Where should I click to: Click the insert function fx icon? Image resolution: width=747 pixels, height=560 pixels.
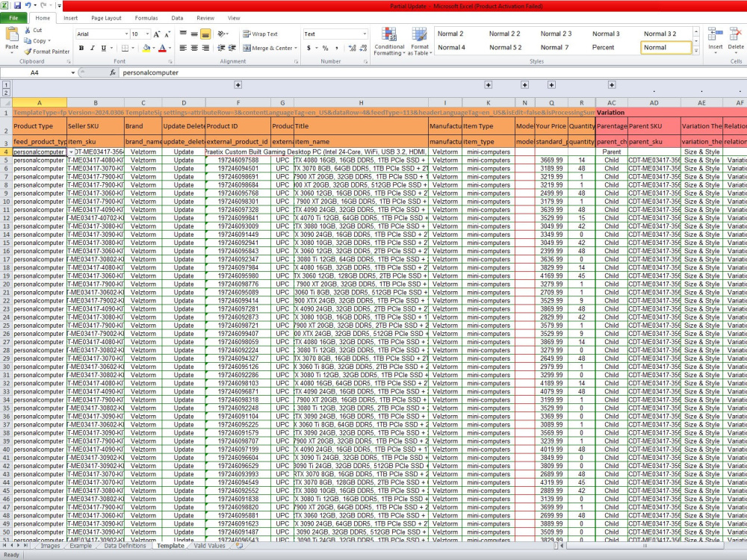[113, 72]
